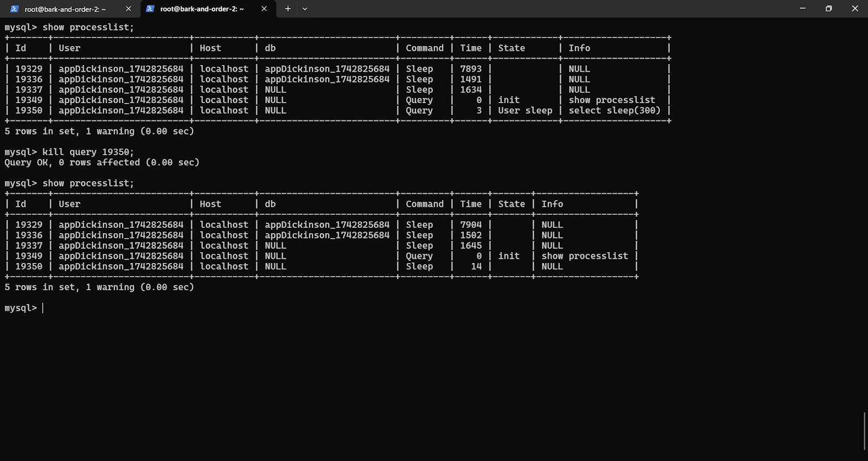Click the PowerShell icon on the active second tab
This screenshot has height=461, width=868.
pyautogui.click(x=150, y=9)
